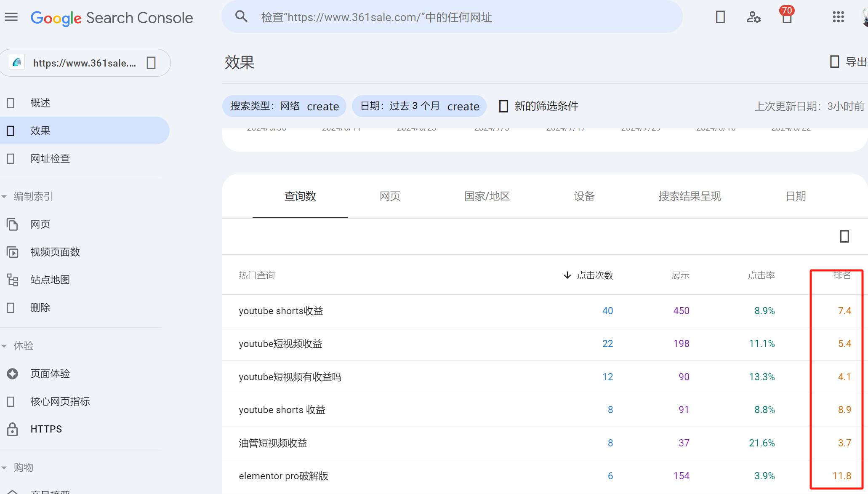Open the Search Console navigation hamburger menu
The height and width of the screenshot is (494, 868).
pos(11,17)
